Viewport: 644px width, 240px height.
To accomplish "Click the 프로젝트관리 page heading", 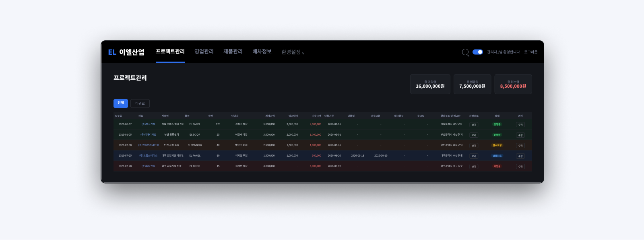I will 130,78.
